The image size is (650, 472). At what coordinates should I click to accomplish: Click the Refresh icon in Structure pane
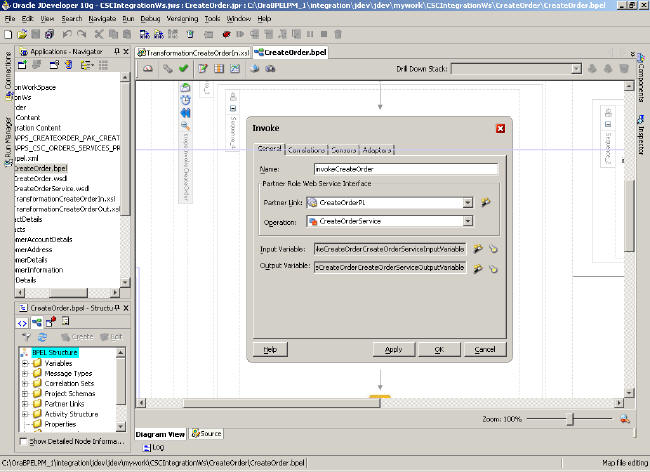tap(42, 337)
